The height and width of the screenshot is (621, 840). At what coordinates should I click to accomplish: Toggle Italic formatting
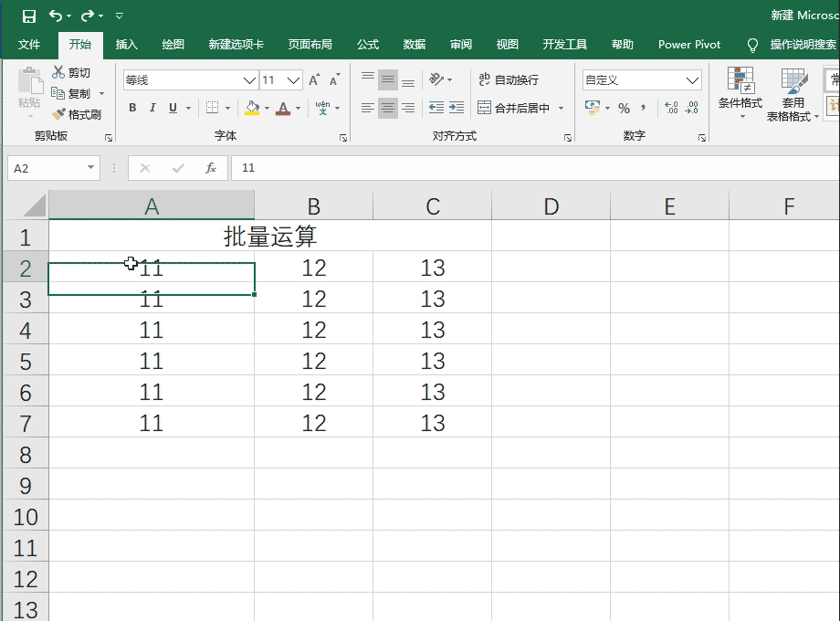click(152, 108)
